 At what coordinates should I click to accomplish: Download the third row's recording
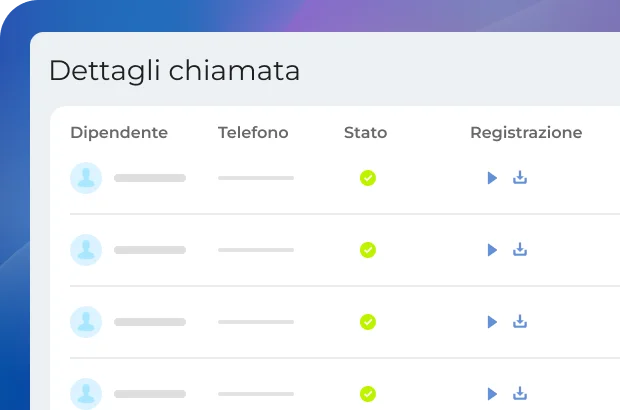click(520, 322)
